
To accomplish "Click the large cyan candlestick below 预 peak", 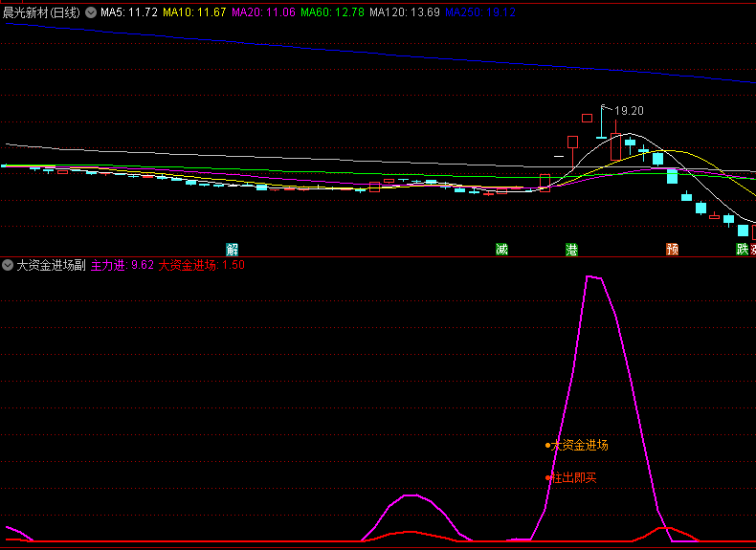I will point(672,176).
